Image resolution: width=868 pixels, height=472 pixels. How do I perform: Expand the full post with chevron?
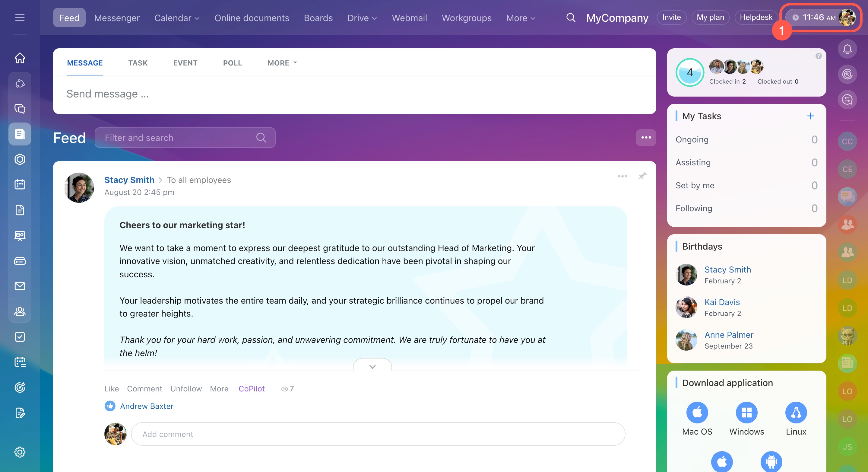(x=372, y=366)
